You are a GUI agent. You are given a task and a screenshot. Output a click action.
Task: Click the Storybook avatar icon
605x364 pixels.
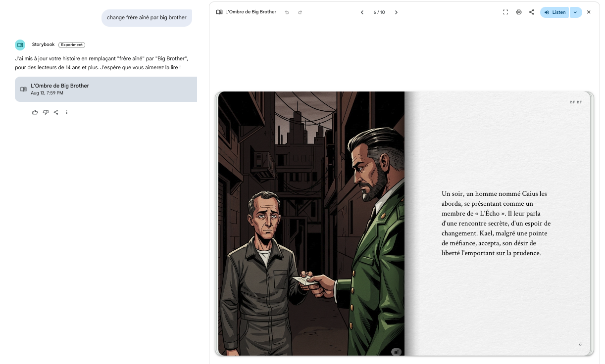[x=20, y=45]
